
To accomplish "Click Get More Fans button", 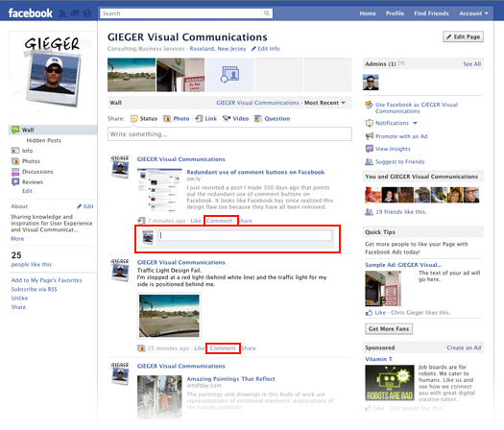I will coord(389,329).
